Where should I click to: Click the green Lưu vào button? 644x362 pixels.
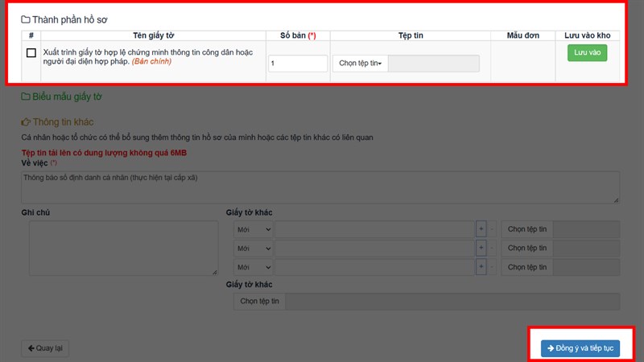(x=588, y=53)
